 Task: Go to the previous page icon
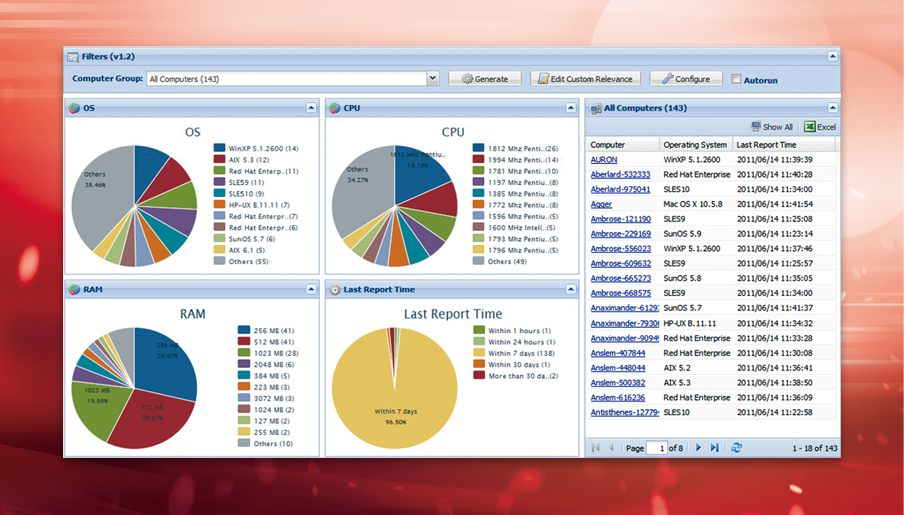611,448
